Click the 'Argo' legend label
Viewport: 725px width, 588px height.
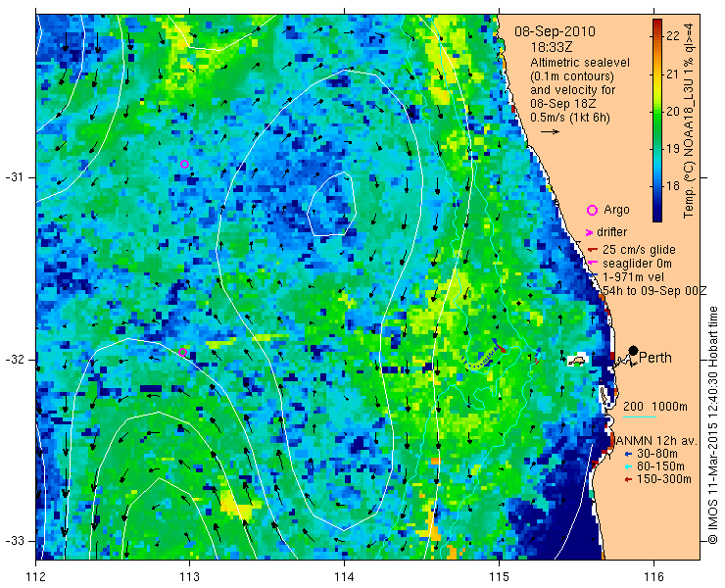616,210
